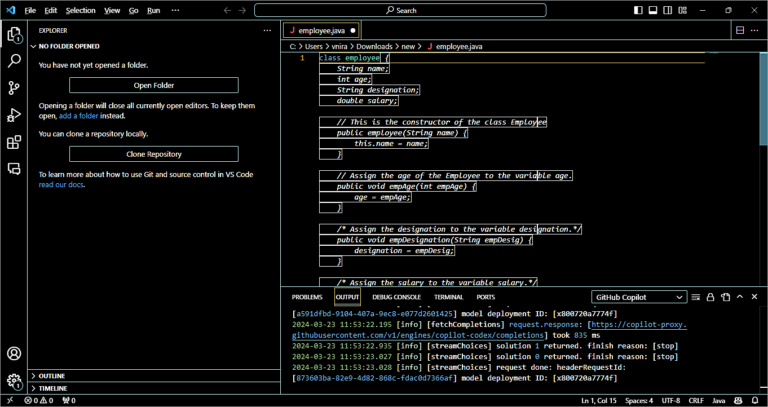
Task: Toggle output auto-scroll lock icon
Action: pyautogui.click(x=711, y=297)
